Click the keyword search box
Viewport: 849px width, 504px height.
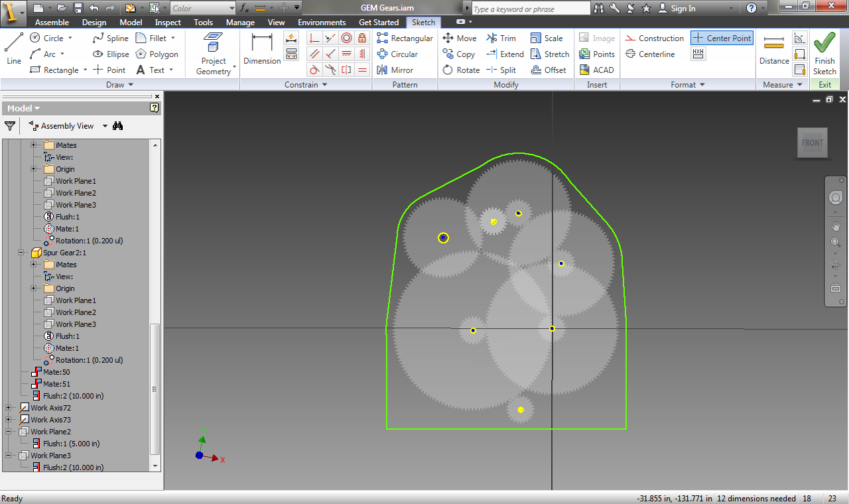click(531, 8)
